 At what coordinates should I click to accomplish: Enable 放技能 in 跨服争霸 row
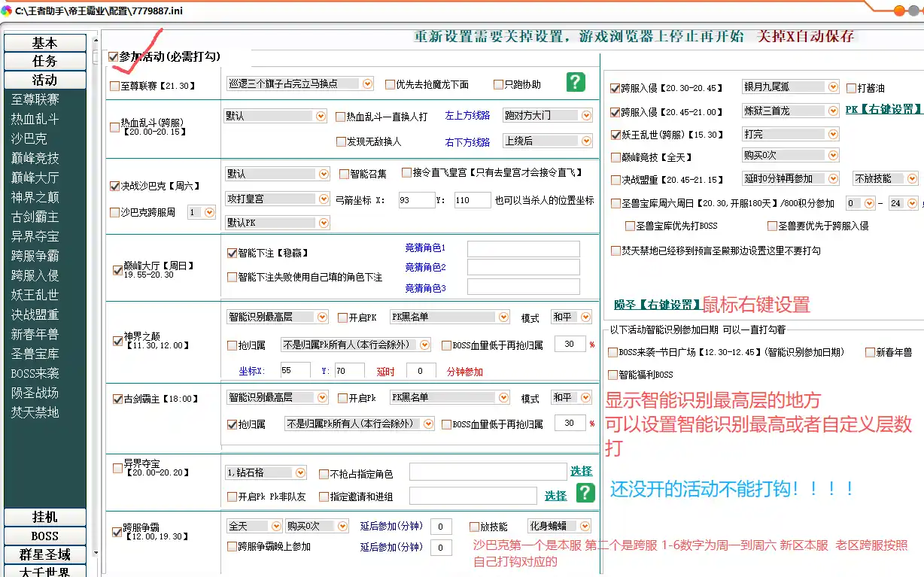click(474, 527)
